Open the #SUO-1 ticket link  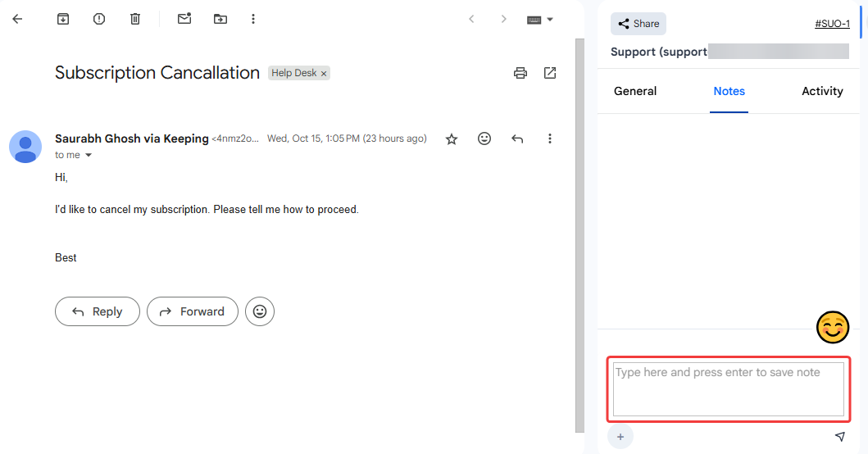click(832, 24)
